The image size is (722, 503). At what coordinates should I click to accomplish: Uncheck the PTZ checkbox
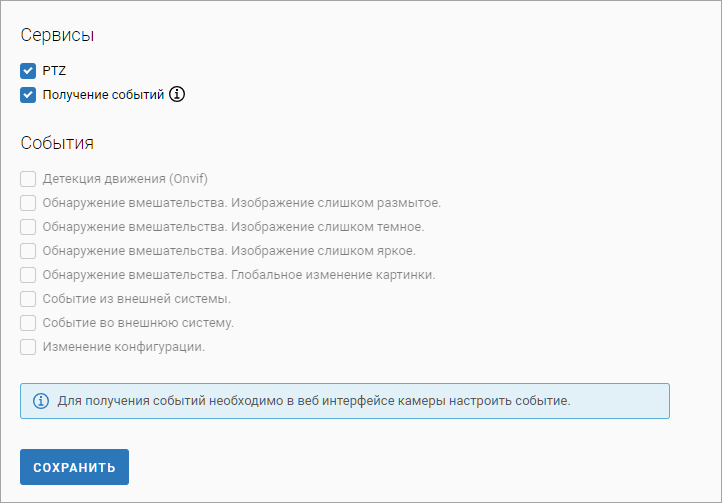coord(28,71)
